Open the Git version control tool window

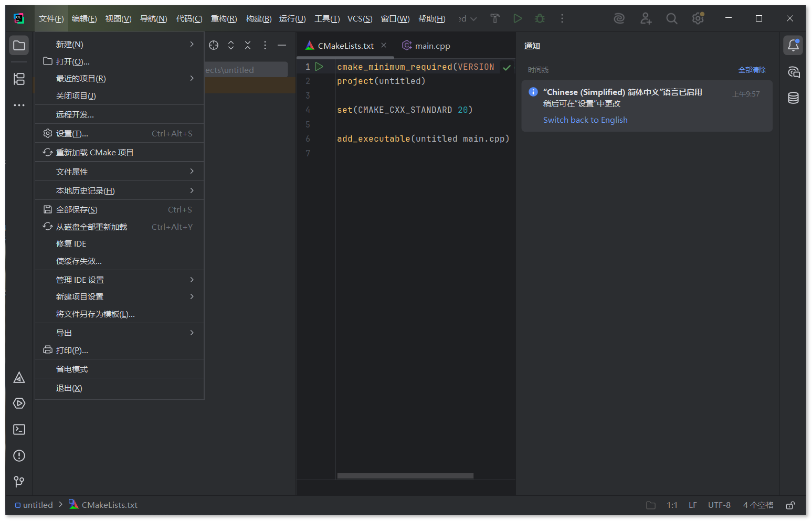tap(19, 482)
